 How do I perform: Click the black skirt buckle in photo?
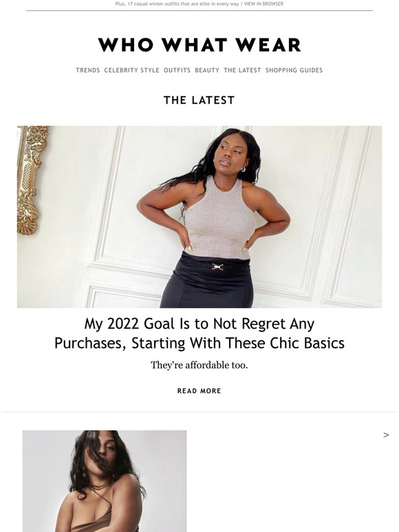coord(217,267)
